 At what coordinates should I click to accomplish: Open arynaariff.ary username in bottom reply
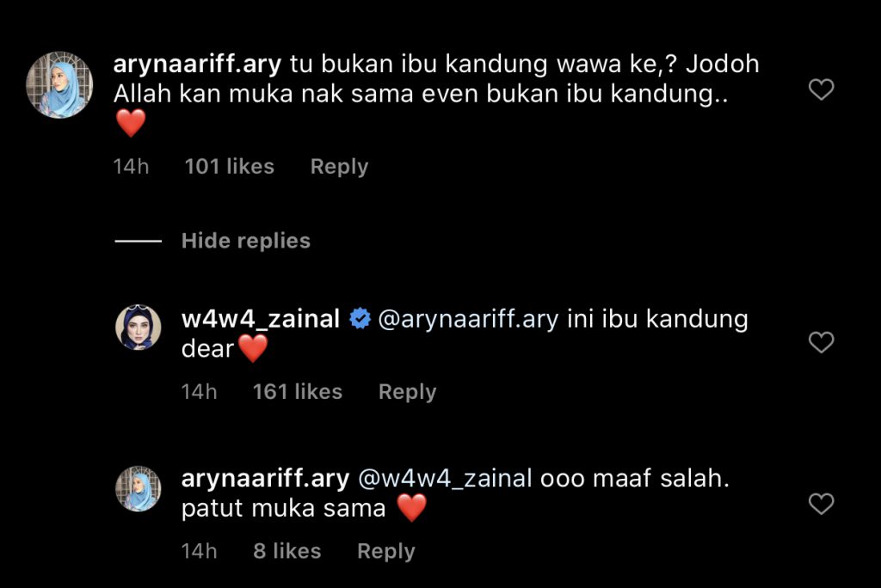point(265,479)
